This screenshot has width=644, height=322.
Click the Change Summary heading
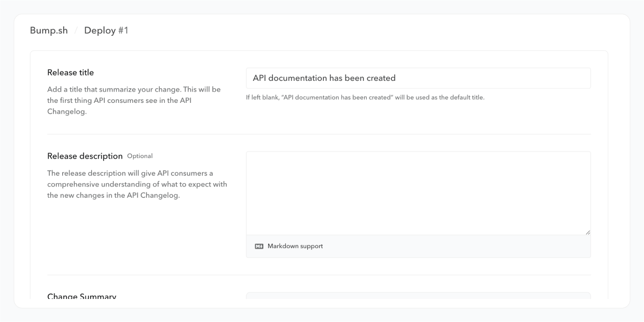(82, 296)
